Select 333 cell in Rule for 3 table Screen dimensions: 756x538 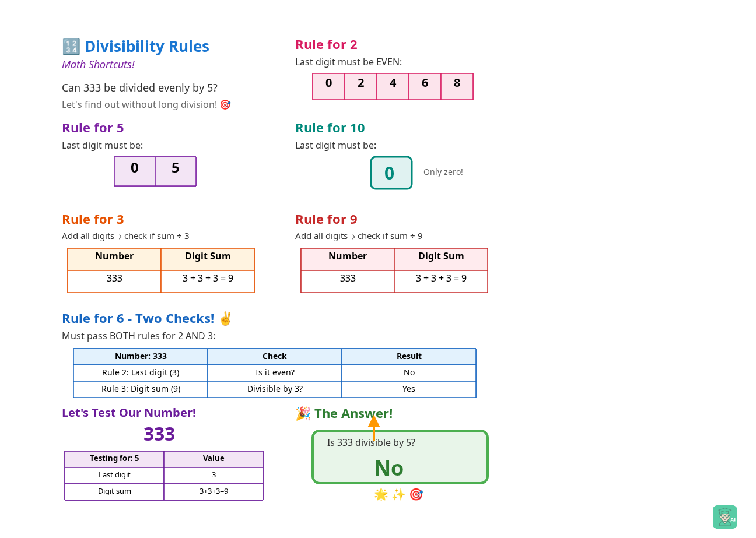[x=114, y=282]
